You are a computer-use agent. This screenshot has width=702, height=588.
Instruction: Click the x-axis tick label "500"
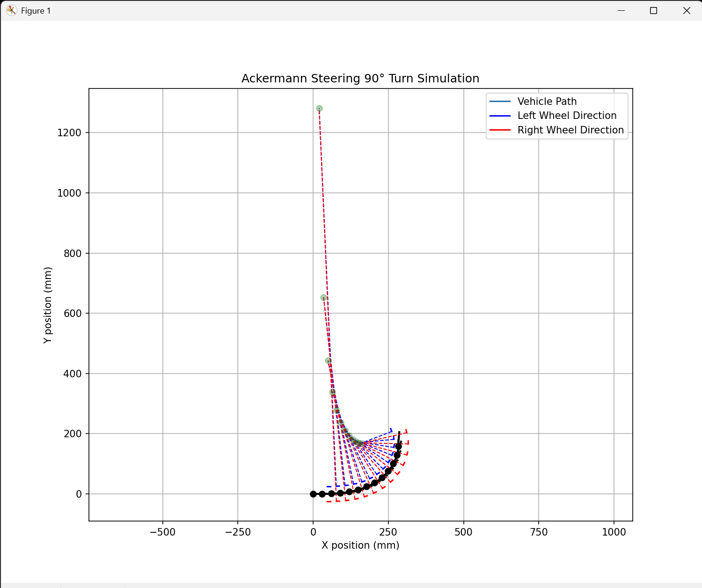(x=464, y=532)
